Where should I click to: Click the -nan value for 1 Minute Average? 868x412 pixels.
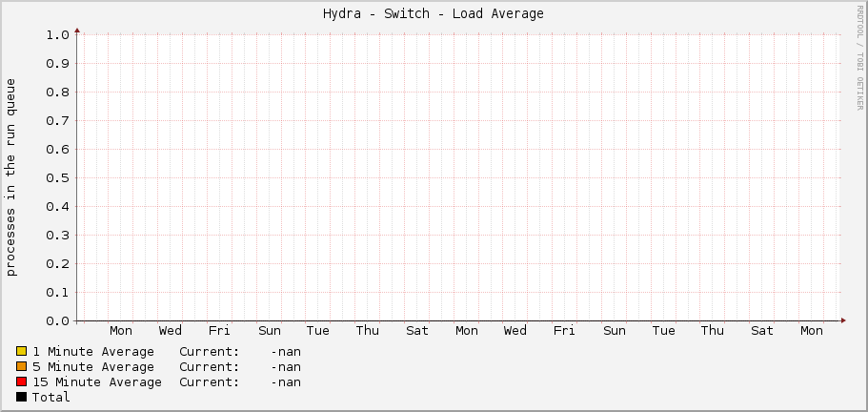[x=286, y=352]
